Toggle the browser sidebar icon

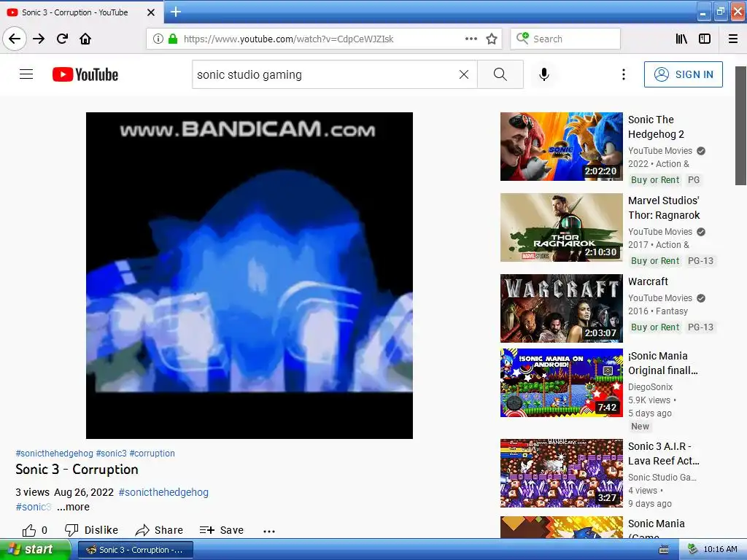(705, 39)
